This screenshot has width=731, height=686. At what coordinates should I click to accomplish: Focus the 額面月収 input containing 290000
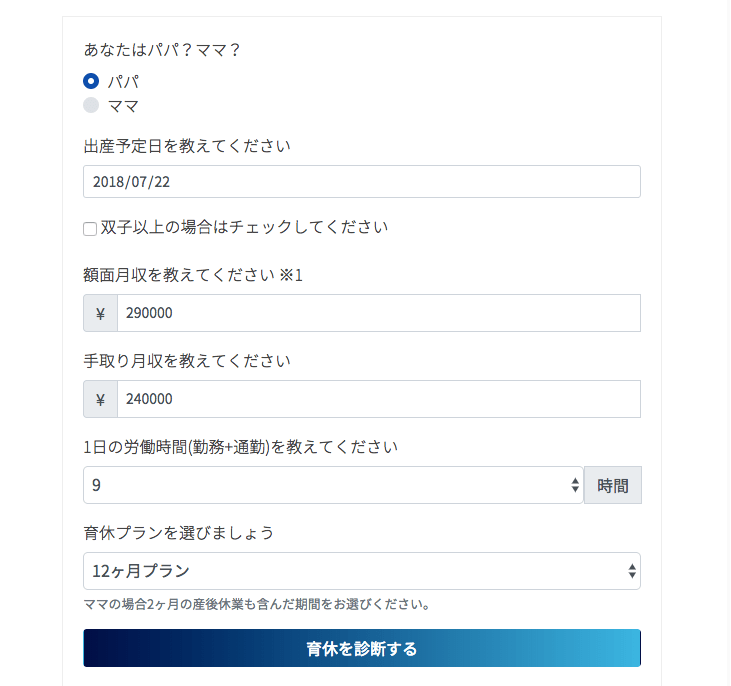pos(378,313)
